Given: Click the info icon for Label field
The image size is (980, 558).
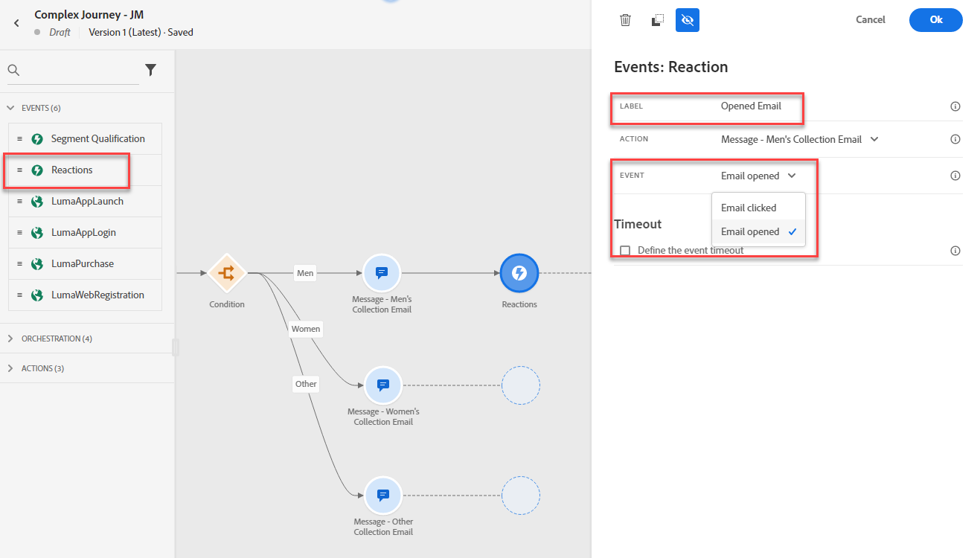Looking at the screenshot, I should (x=955, y=106).
